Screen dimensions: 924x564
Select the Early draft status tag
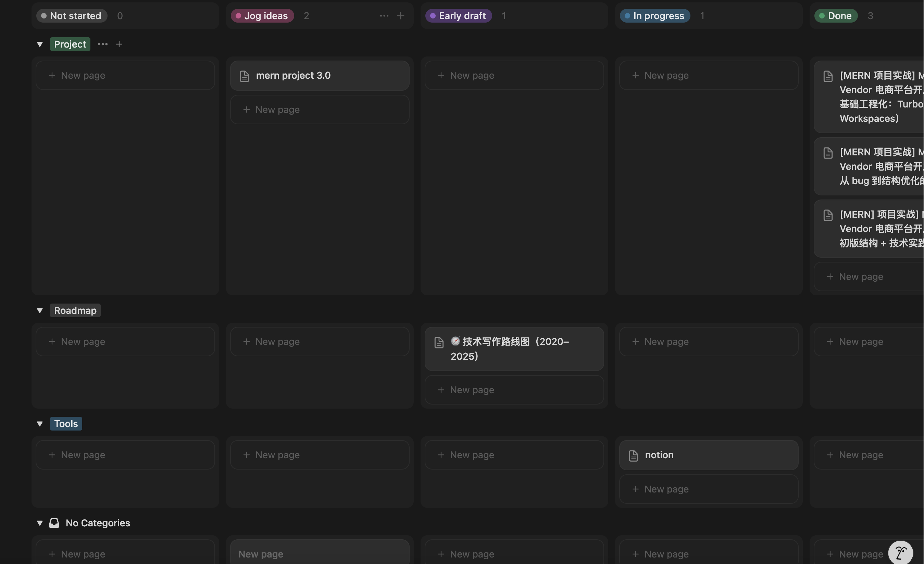(x=458, y=16)
